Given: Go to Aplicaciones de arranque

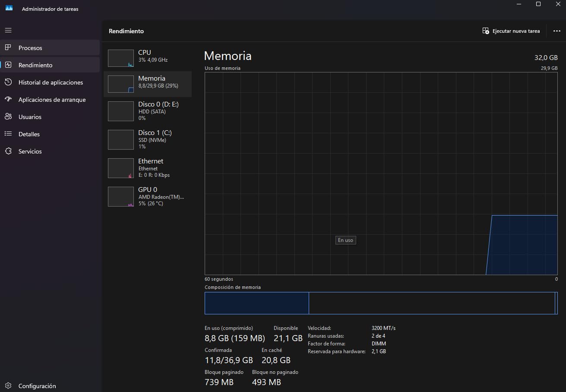Looking at the screenshot, I should 50,99.
